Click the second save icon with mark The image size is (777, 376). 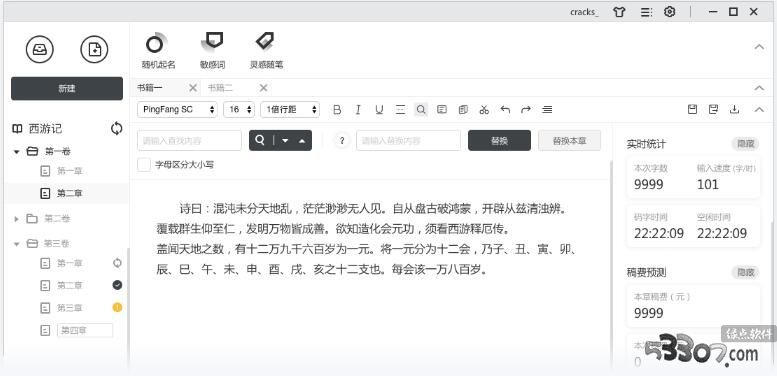point(714,109)
